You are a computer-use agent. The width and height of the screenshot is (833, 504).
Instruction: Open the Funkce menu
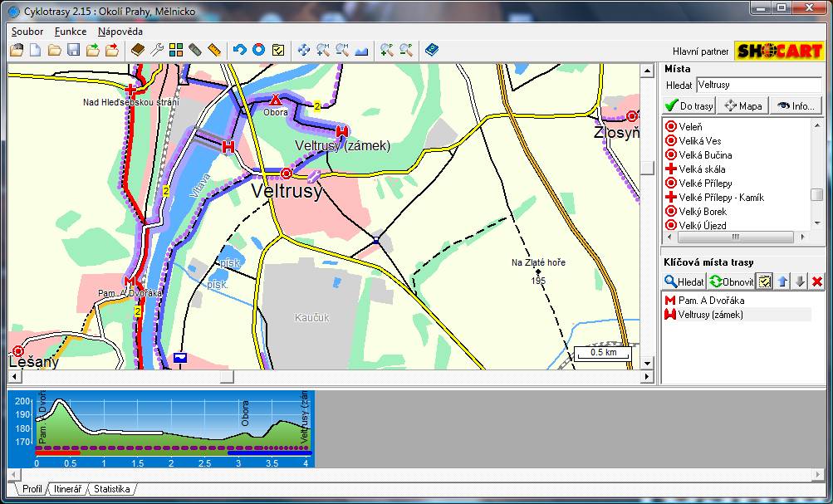(x=71, y=31)
